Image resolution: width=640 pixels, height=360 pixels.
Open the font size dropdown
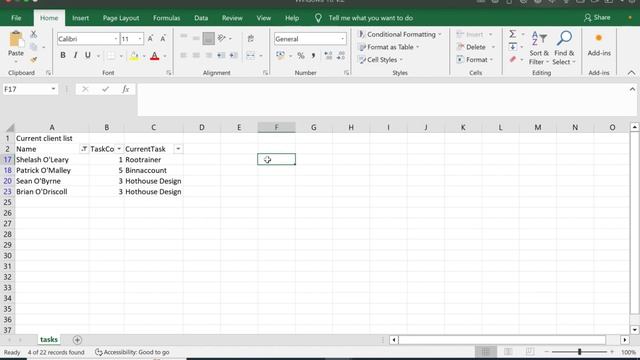click(140, 39)
